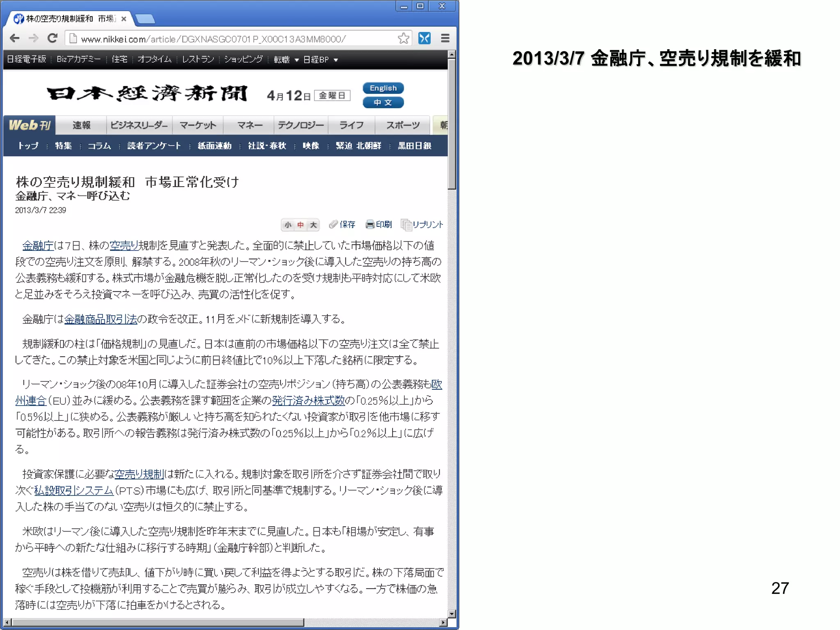Image resolution: width=840 pixels, height=630 pixels.
Task: Click the 日本経済新聞 masthead logo
Action: click(147, 94)
